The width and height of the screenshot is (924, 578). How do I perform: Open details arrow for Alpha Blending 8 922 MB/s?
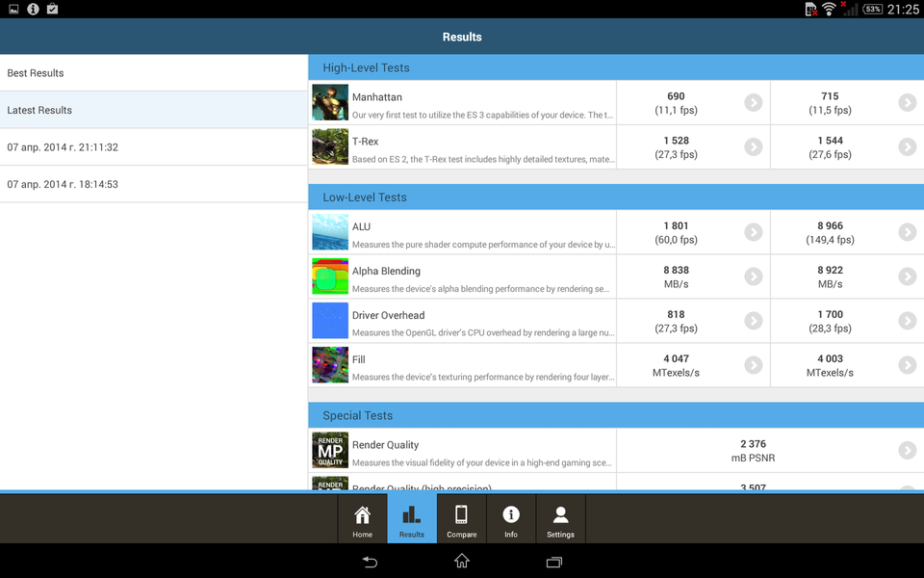908,276
